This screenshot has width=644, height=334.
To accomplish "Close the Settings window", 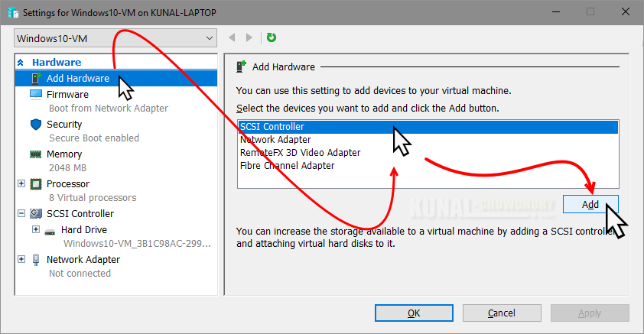I will (x=626, y=12).
